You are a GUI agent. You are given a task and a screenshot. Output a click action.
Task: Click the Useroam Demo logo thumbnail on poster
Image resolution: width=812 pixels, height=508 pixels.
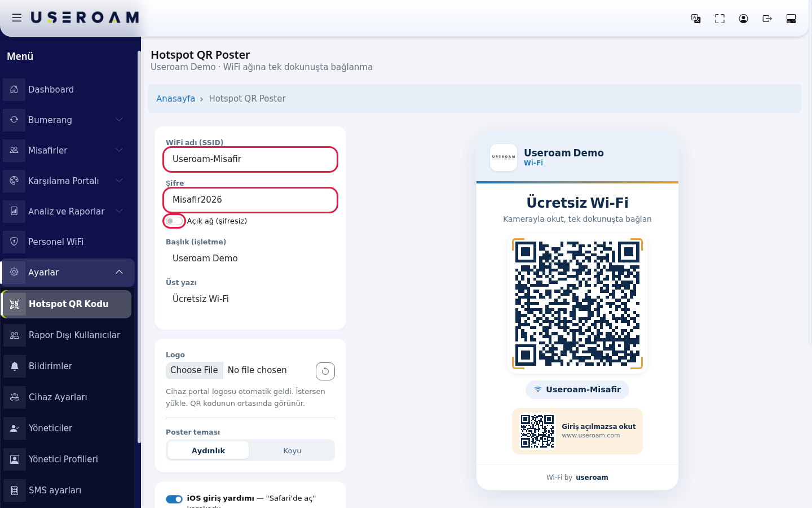pyautogui.click(x=504, y=157)
